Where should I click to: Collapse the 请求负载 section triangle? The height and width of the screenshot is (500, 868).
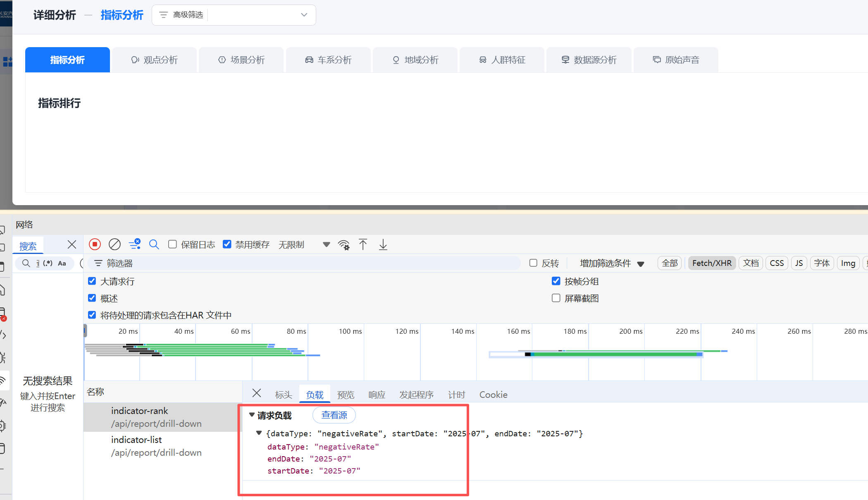[252, 415]
